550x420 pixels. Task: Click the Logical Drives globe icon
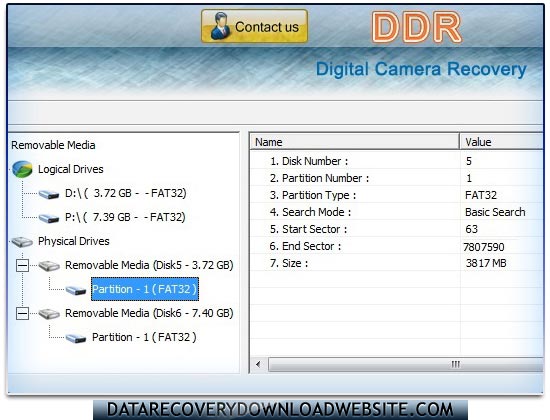pyautogui.click(x=22, y=169)
